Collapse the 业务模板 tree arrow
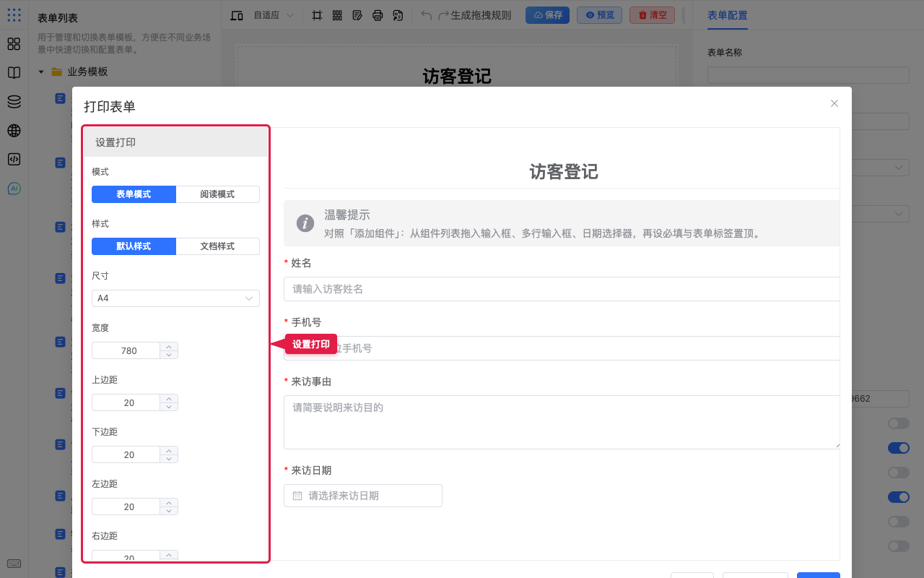 click(41, 72)
